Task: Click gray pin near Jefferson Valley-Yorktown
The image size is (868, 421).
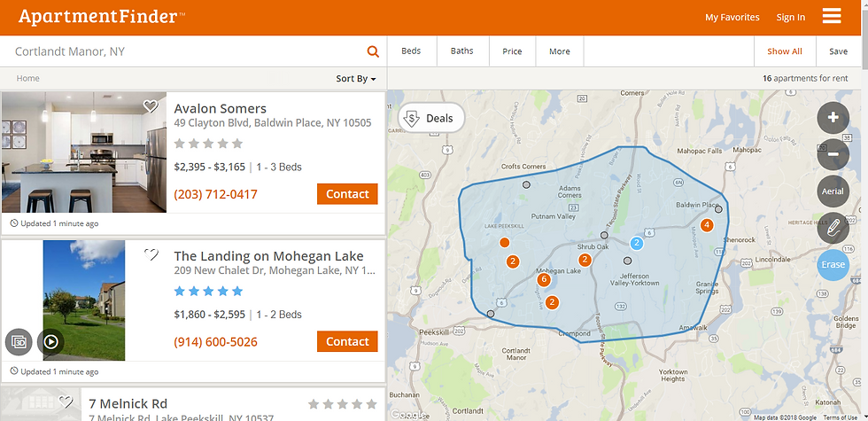Action: pos(627,261)
